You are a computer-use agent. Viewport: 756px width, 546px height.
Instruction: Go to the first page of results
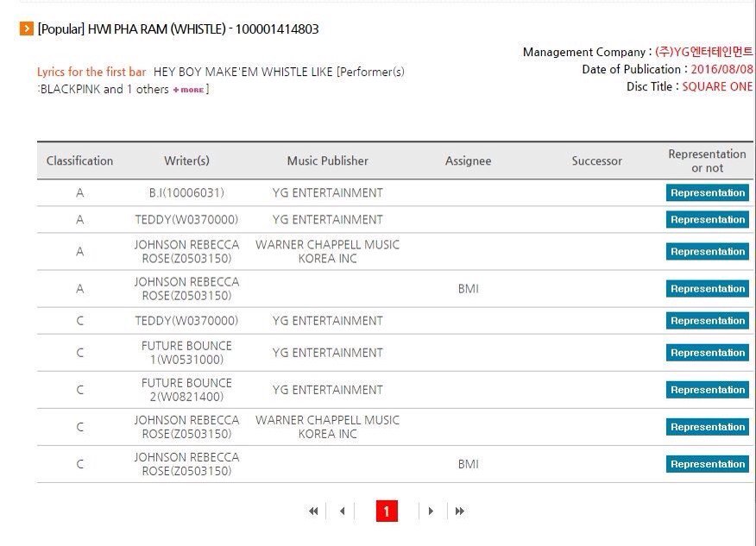(x=313, y=511)
